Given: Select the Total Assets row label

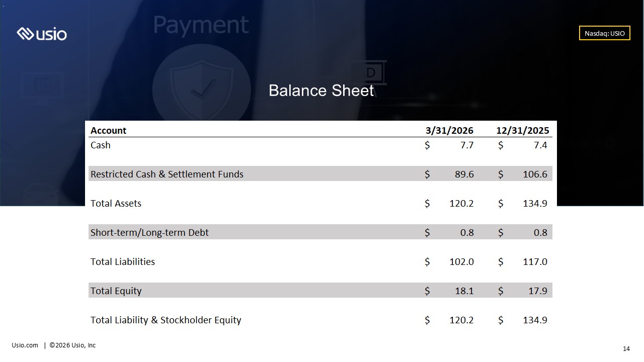Looking at the screenshot, I should click(116, 203).
